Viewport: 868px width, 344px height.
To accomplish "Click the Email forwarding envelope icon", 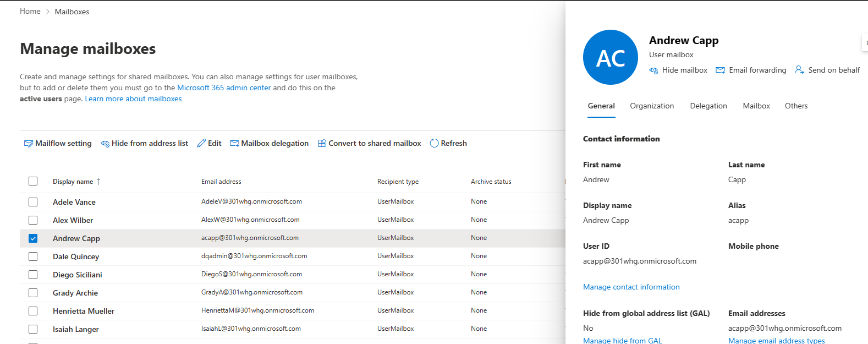I will click(x=720, y=70).
